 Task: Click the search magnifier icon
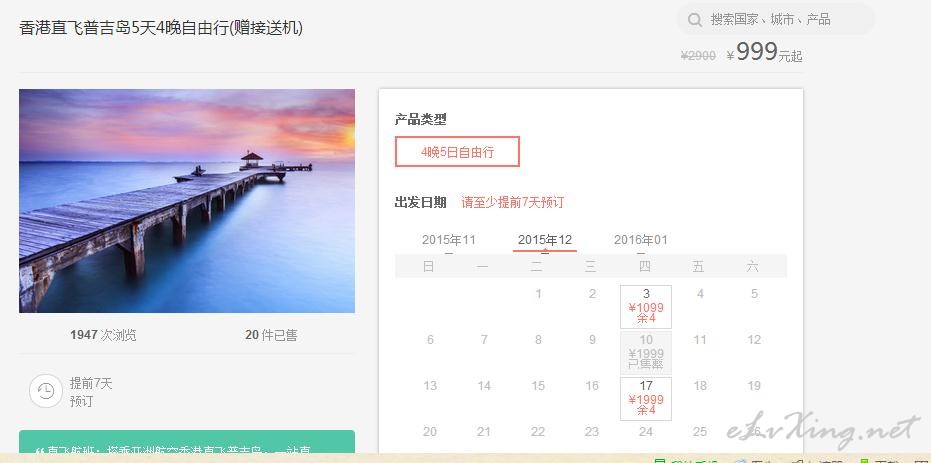pos(695,20)
